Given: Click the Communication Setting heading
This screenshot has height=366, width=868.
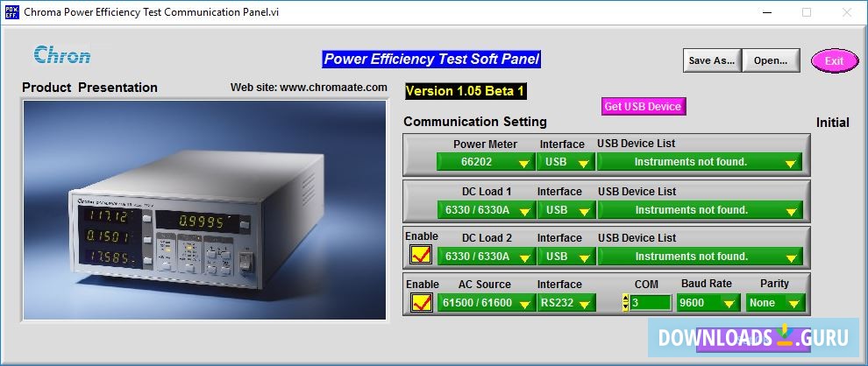Looking at the screenshot, I should pyautogui.click(x=475, y=122).
